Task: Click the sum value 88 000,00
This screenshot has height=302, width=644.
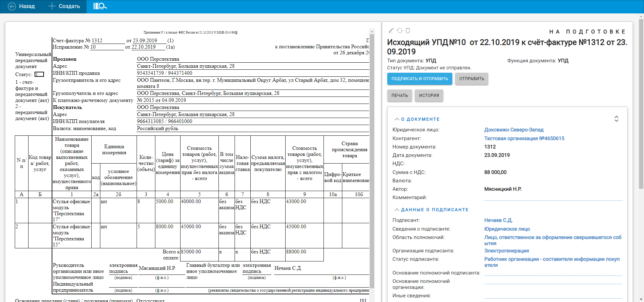Action: [495, 172]
